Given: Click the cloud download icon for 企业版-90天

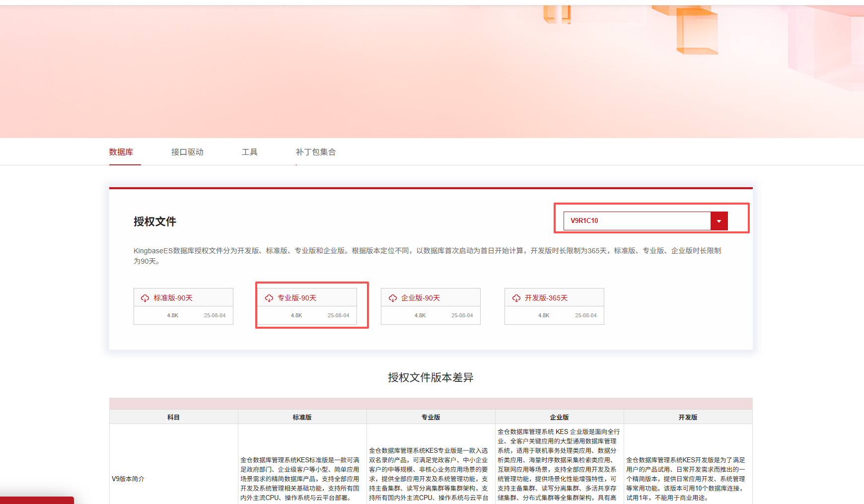Looking at the screenshot, I should (x=393, y=298).
